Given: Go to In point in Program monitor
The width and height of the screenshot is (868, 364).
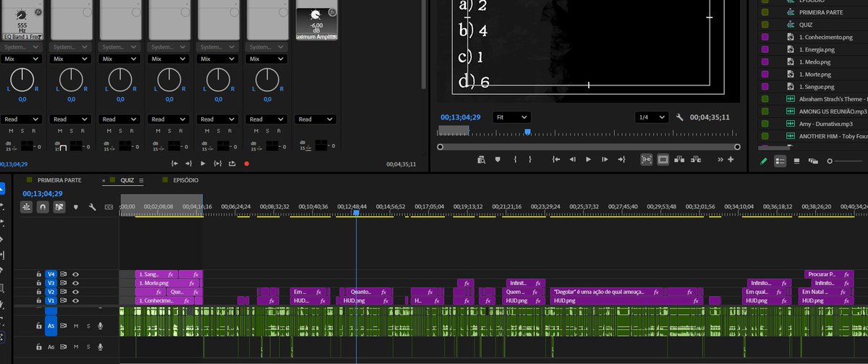Looking at the screenshot, I should 556,159.
